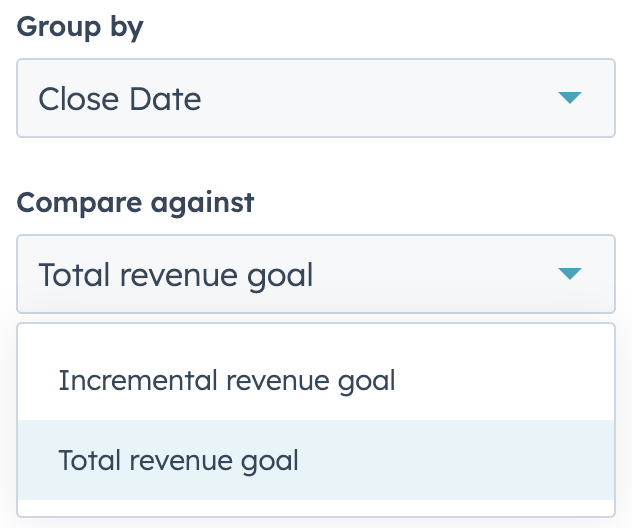Keep Total revenue goal as comparison
Image resolution: width=632 pixels, height=528 pixels.
tap(179, 460)
